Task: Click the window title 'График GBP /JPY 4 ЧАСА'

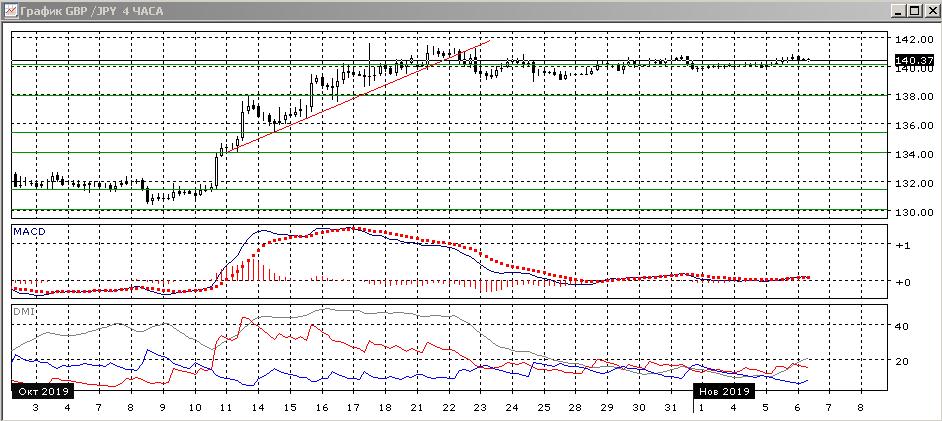Action: click(x=93, y=11)
